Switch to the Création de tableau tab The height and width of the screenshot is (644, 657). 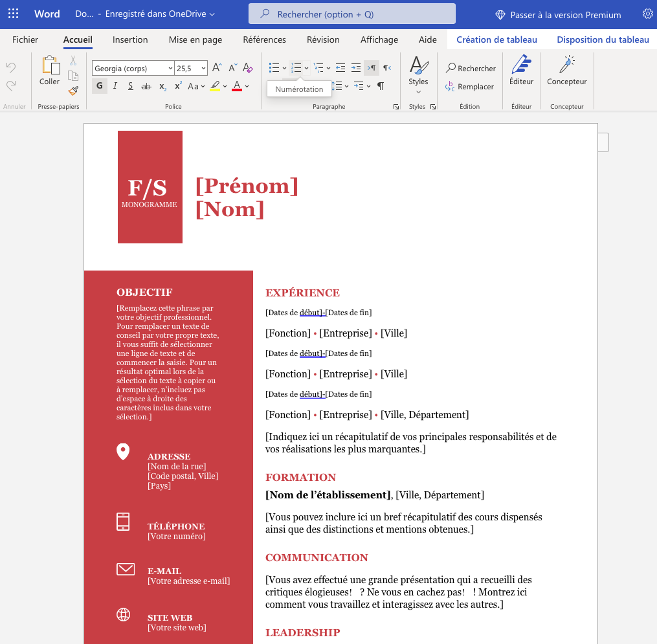click(496, 39)
